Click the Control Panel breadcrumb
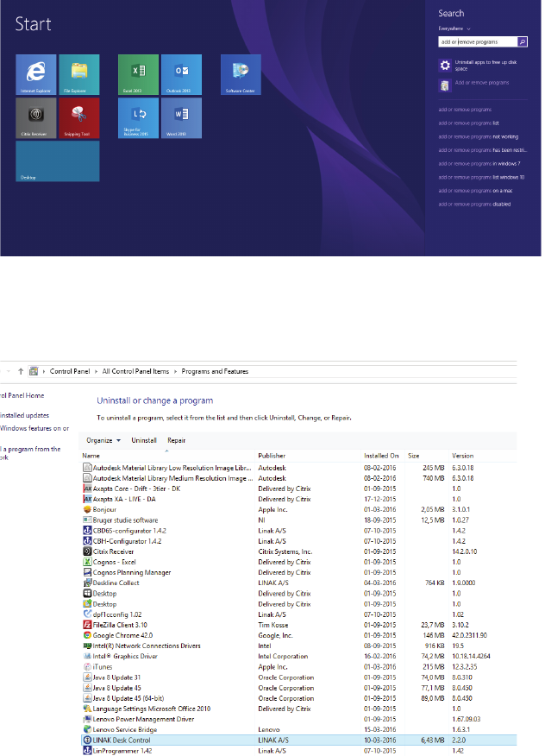 point(70,371)
